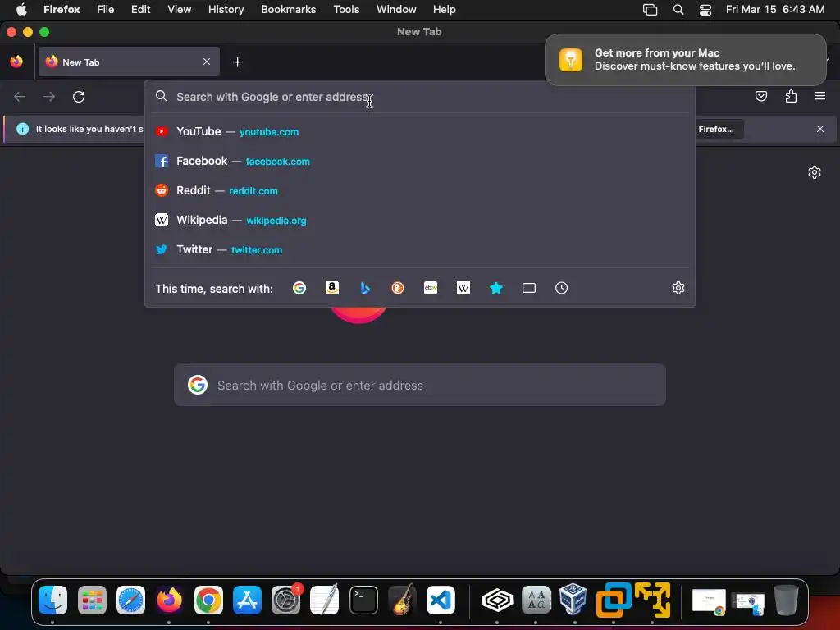Open TextEdit from the Dock
840x630 pixels.
click(x=325, y=600)
